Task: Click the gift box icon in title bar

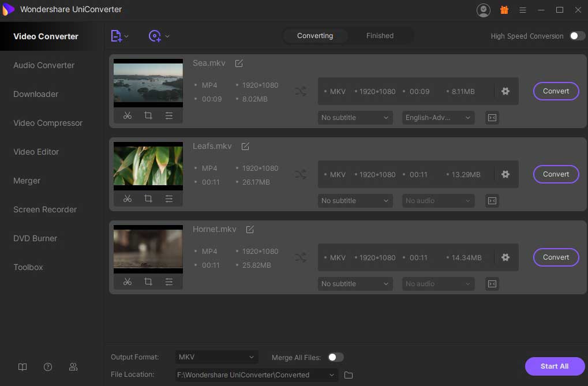Action: coord(504,10)
